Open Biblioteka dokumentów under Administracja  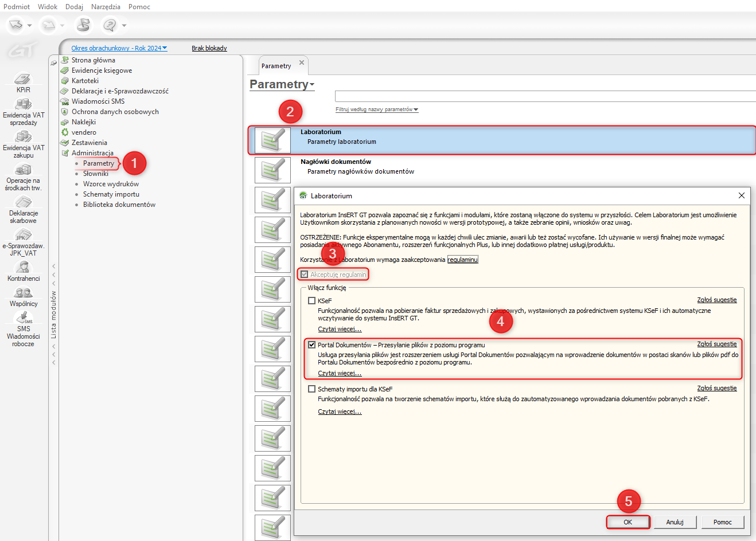tap(119, 205)
